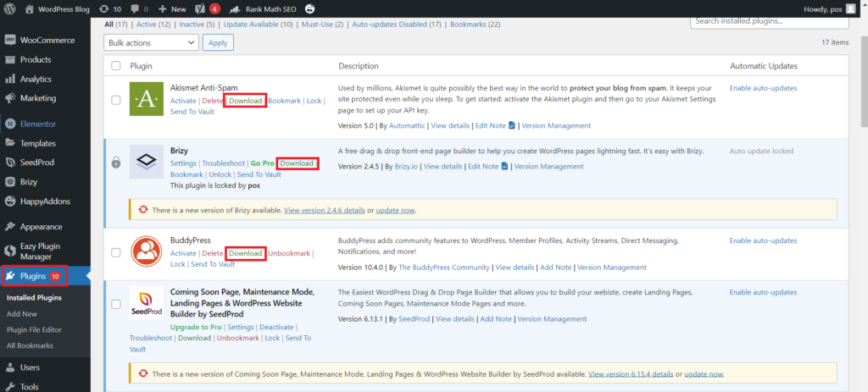Viewport: 868px width, 392px height.
Task: Filter by Update Available (10)
Action: [x=258, y=25]
